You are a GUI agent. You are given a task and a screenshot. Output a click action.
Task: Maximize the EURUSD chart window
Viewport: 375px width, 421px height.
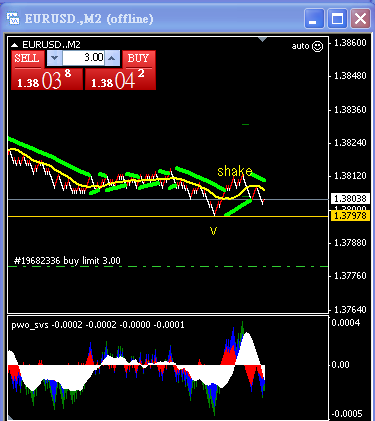click(x=337, y=18)
